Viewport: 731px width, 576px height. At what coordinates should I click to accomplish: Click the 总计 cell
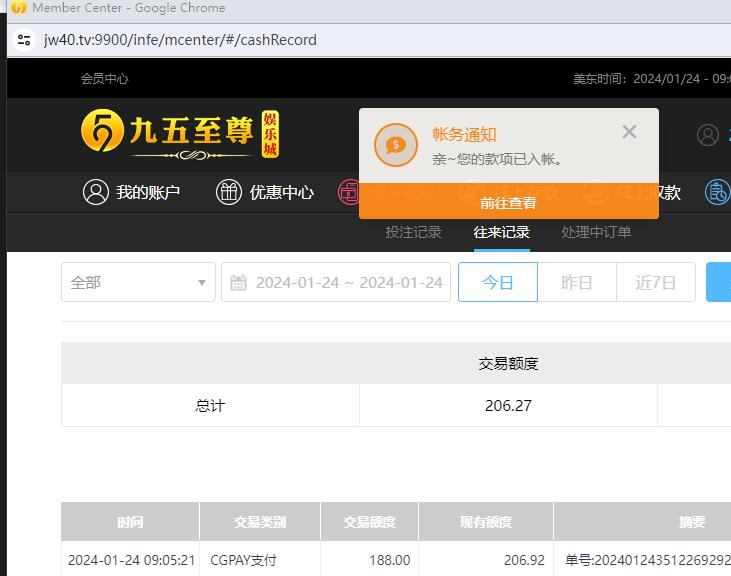(x=210, y=405)
